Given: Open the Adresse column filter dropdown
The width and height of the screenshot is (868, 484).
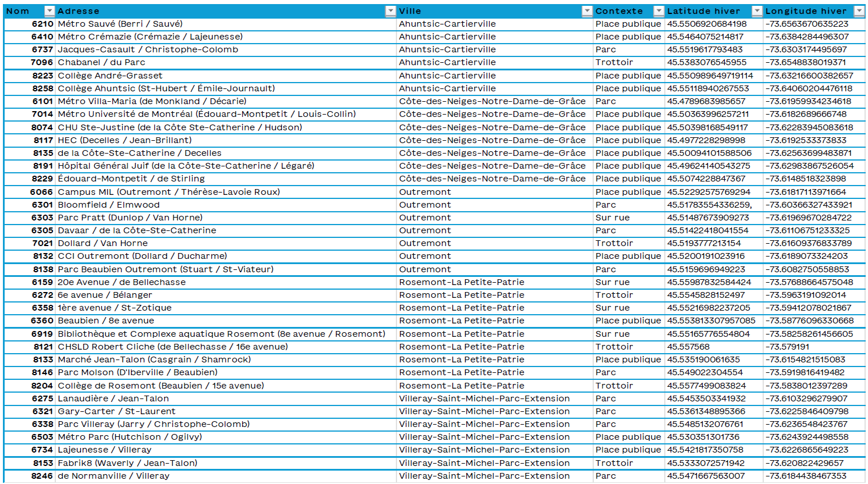Looking at the screenshot, I should 391,11.
